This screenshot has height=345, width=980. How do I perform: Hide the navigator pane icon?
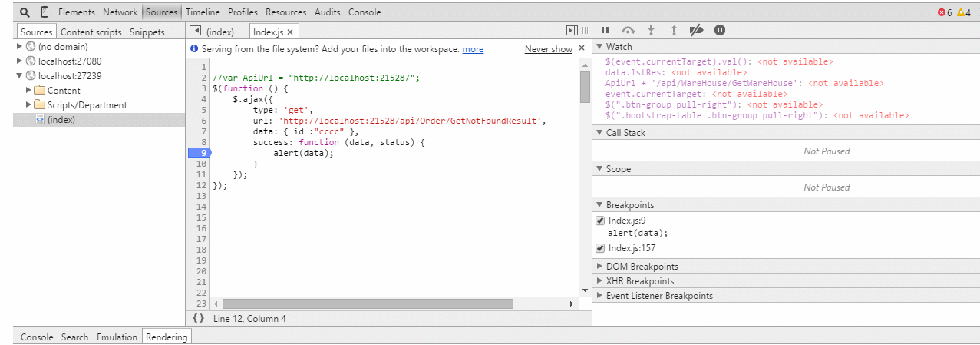pos(195,31)
